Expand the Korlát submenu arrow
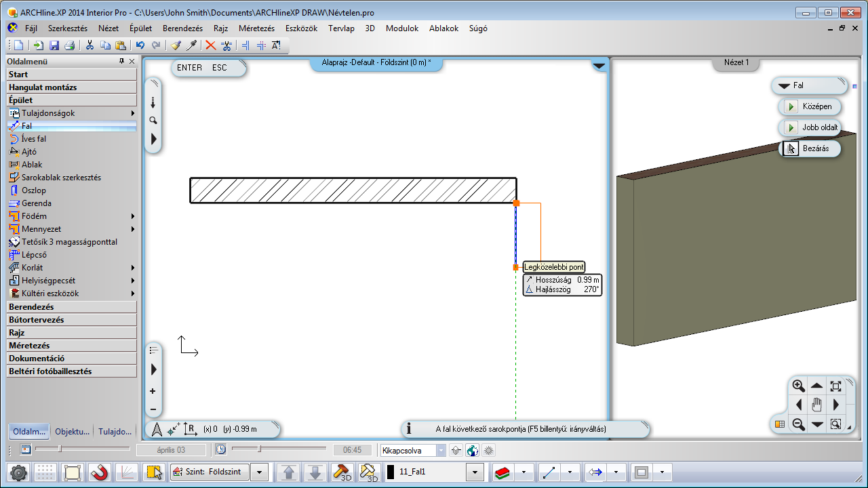The width and height of the screenshot is (868, 488). [133, 268]
